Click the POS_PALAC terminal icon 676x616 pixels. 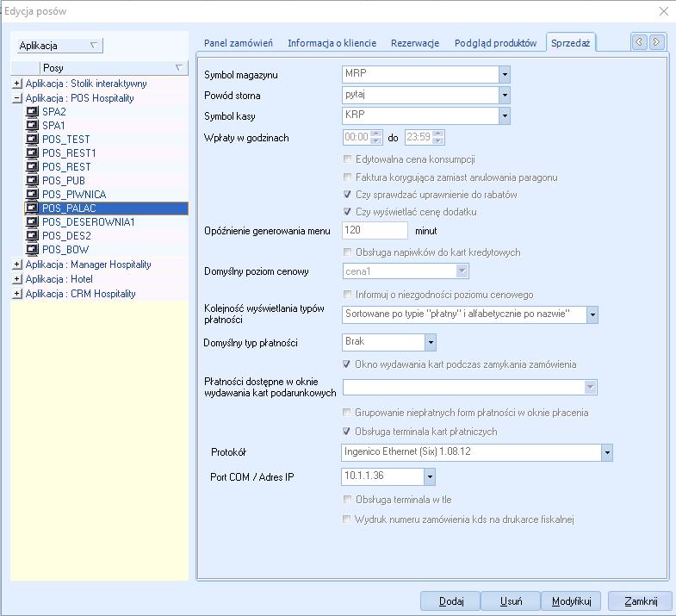click(32, 208)
